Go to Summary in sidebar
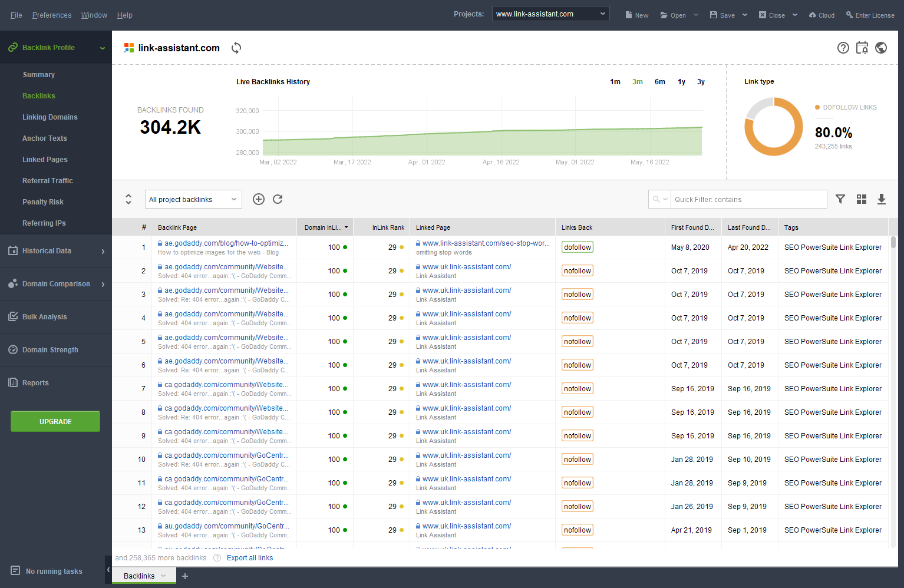The width and height of the screenshot is (904, 588). click(x=39, y=75)
